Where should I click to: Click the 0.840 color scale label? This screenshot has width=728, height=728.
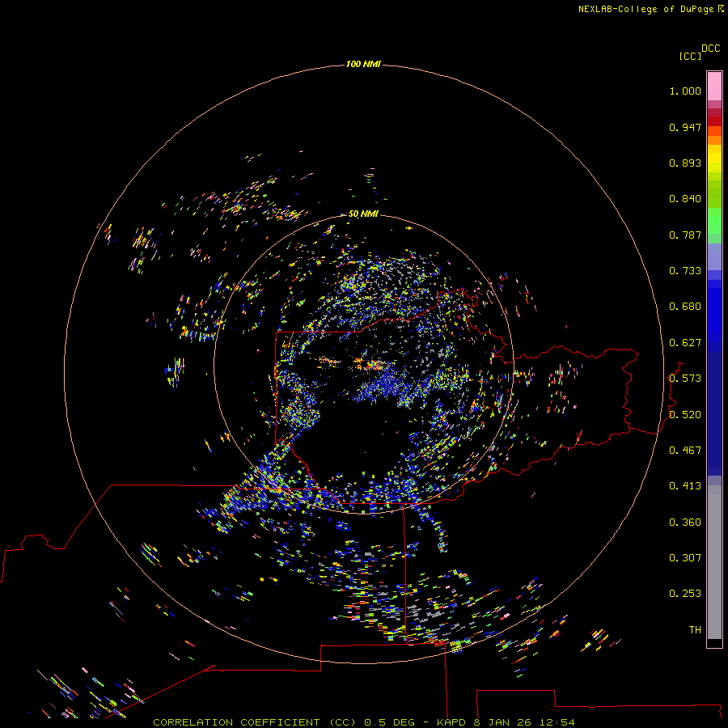tap(685, 199)
